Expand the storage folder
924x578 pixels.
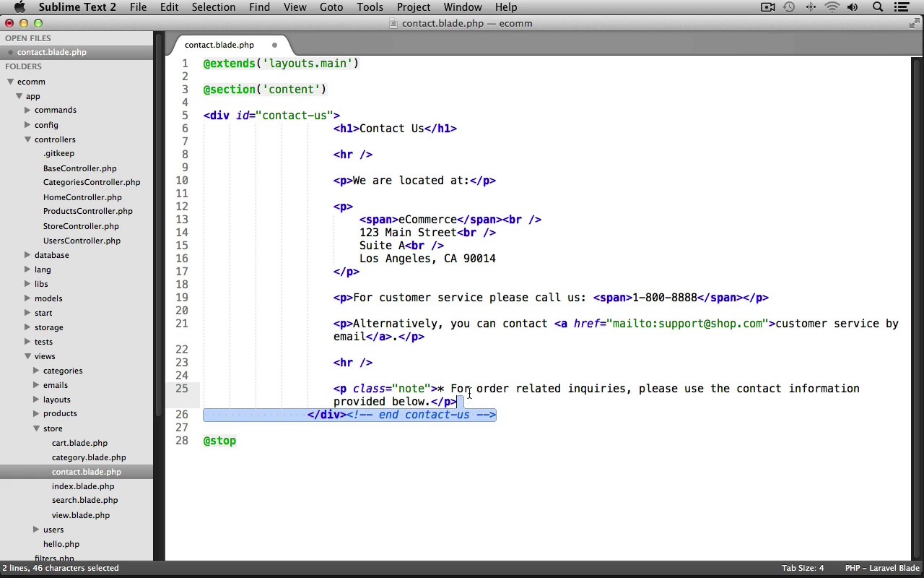click(x=27, y=327)
